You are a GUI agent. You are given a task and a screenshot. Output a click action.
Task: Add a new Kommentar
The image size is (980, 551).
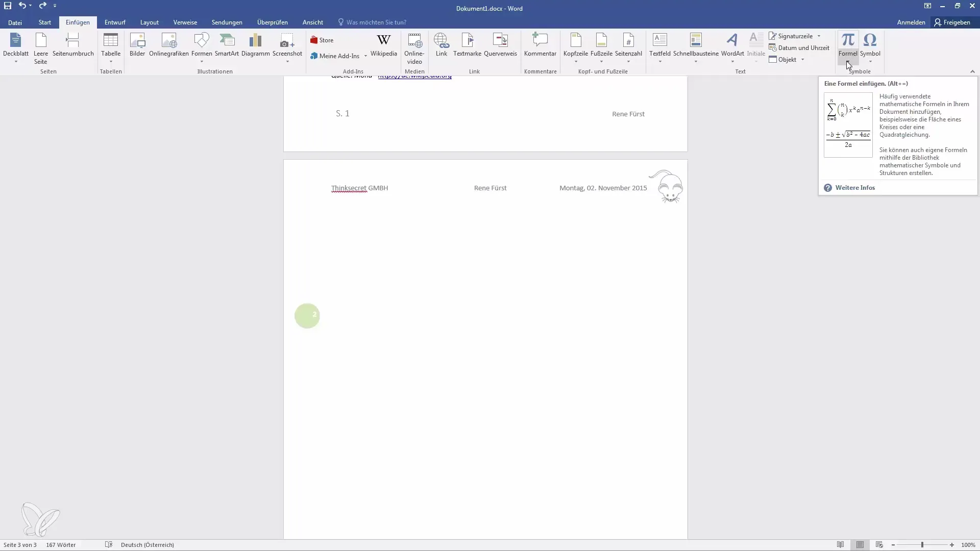540,45
